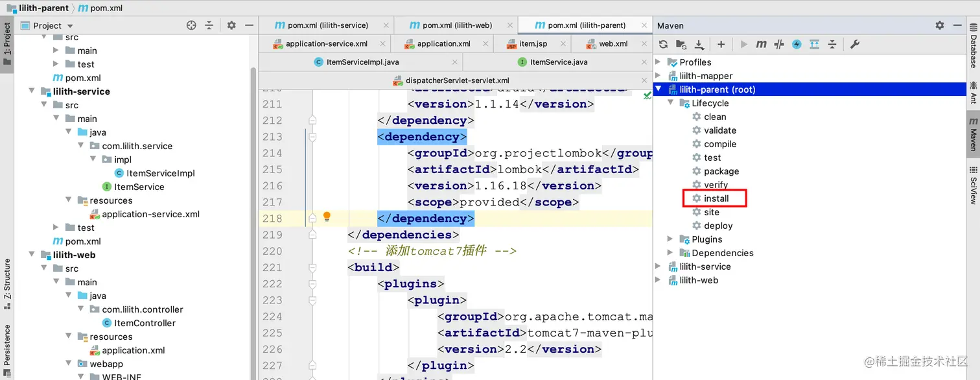Image resolution: width=980 pixels, height=380 pixels.
Task: Hide the Project tool window
Action: pyautogui.click(x=250, y=25)
